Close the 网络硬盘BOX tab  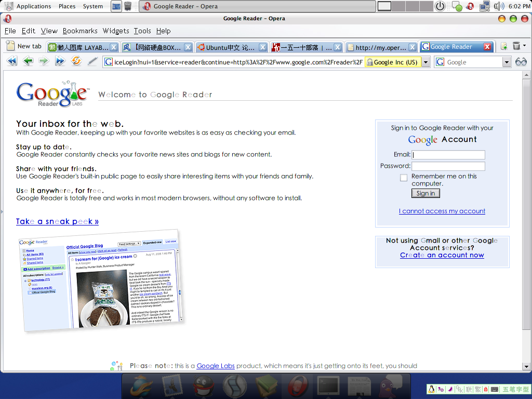[x=188, y=47]
